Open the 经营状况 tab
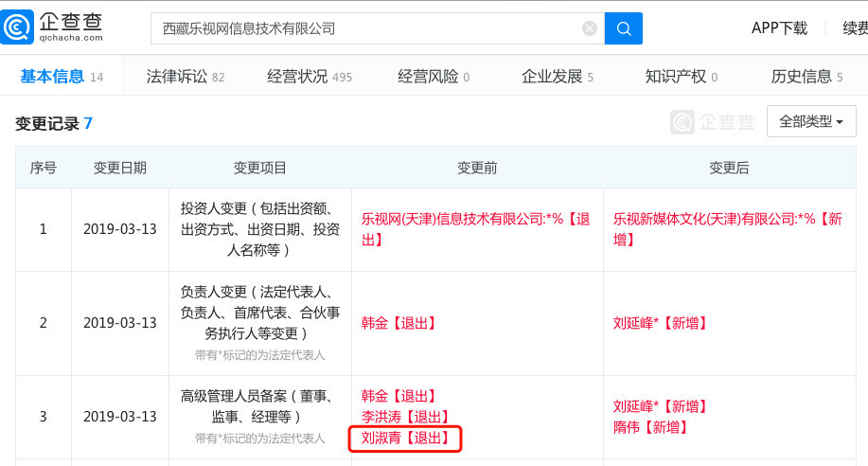 [x=310, y=77]
